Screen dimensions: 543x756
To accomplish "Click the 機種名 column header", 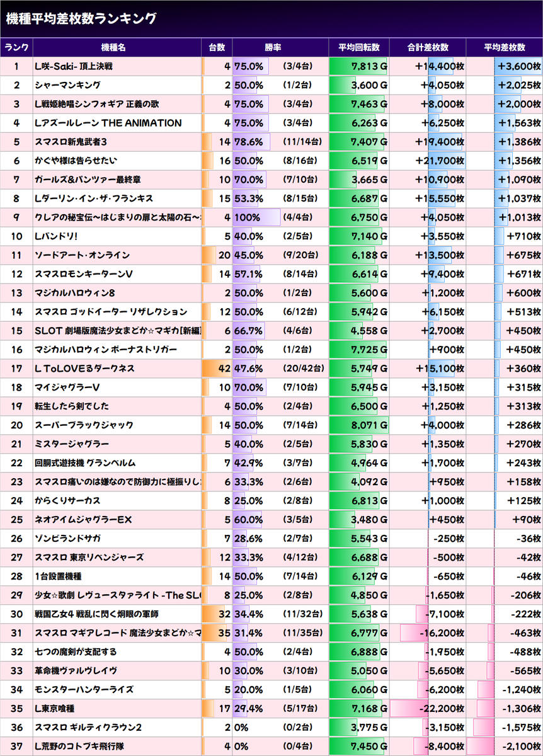I will pyautogui.click(x=113, y=47).
